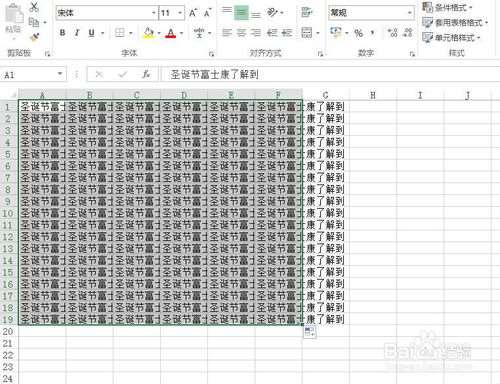Click the Borders icon
500x384 pixels.
pos(120,33)
